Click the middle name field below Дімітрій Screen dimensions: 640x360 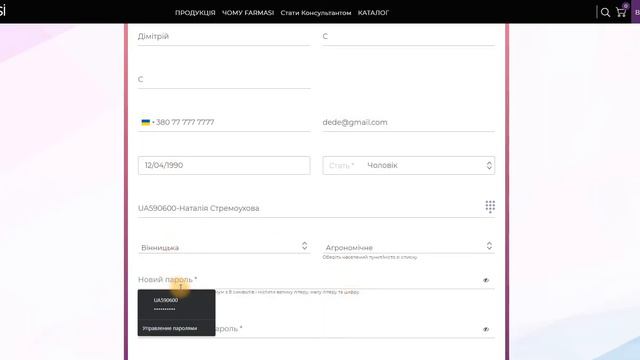pos(224,79)
